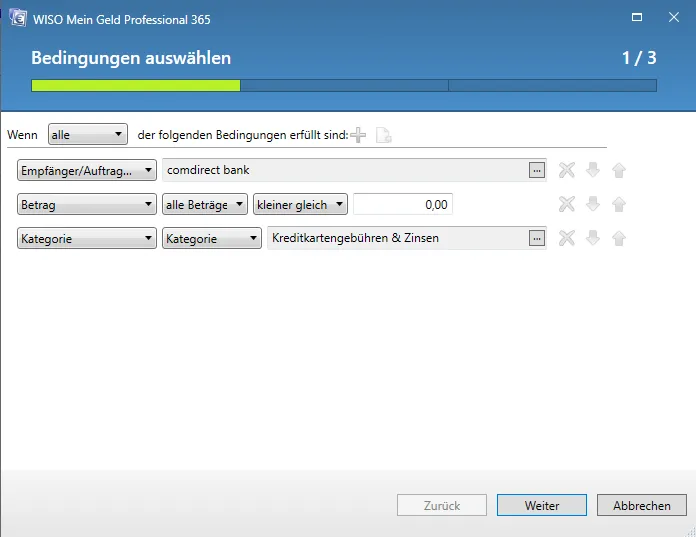
Task: Delete the Betrag condition row
Action: click(x=567, y=204)
